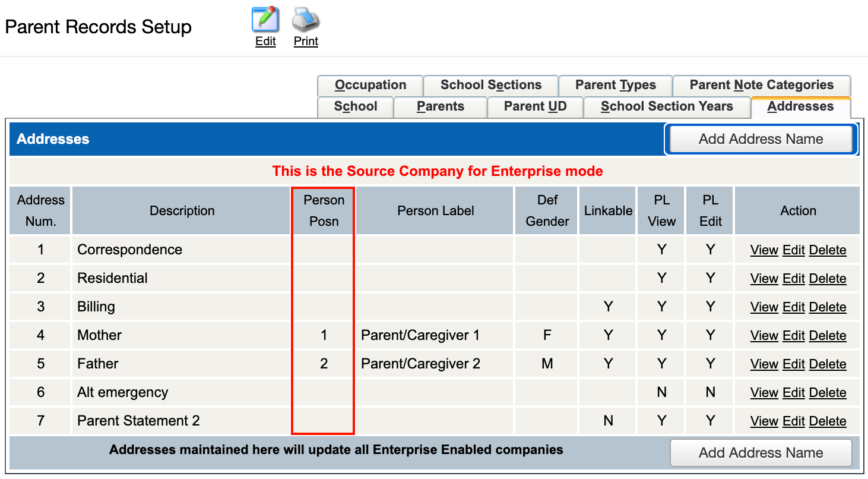This screenshot has height=479, width=868.
Task: Click the Person Posn column header
Action: pyautogui.click(x=324, y=211)
